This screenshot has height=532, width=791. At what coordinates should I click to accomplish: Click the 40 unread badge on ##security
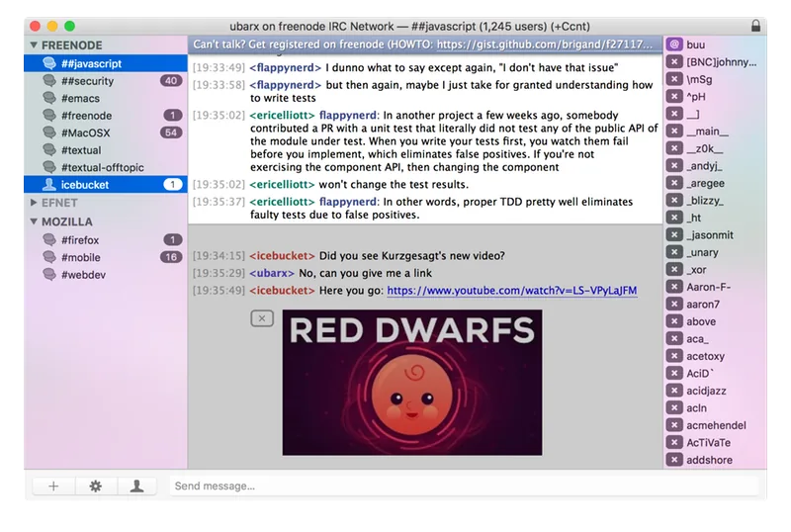[x=171, y=81]
